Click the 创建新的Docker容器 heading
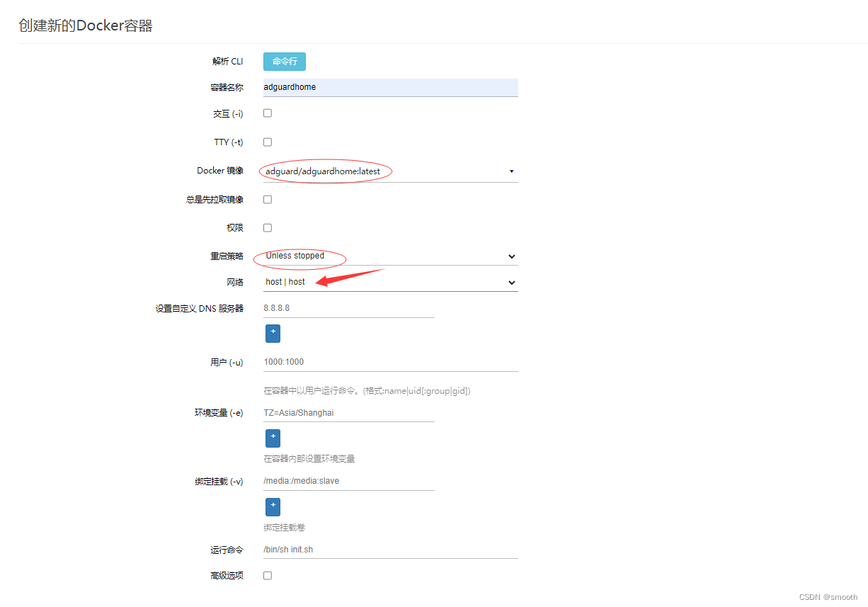 coord(86,26)
